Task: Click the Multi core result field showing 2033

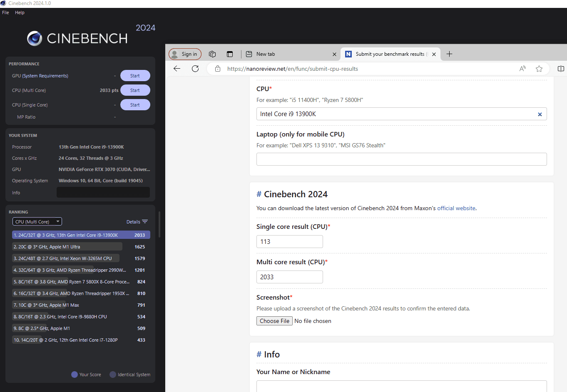Action: coord(290,277)
